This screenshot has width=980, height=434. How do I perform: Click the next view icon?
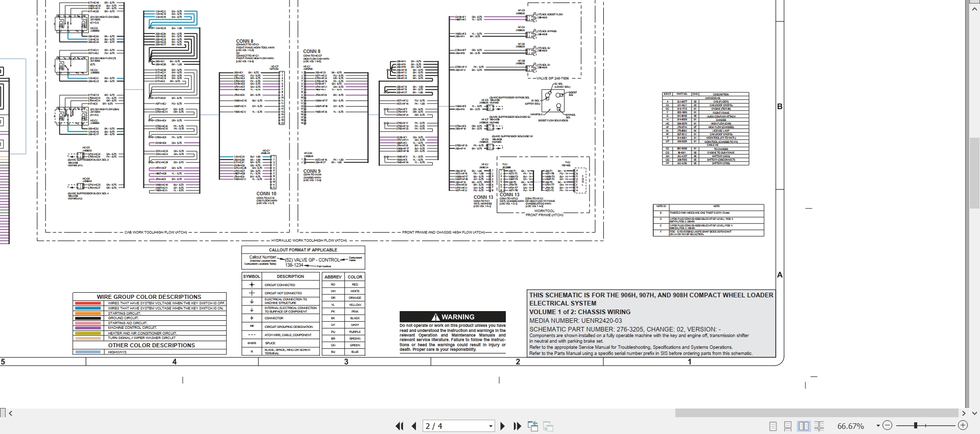[549, 426]
